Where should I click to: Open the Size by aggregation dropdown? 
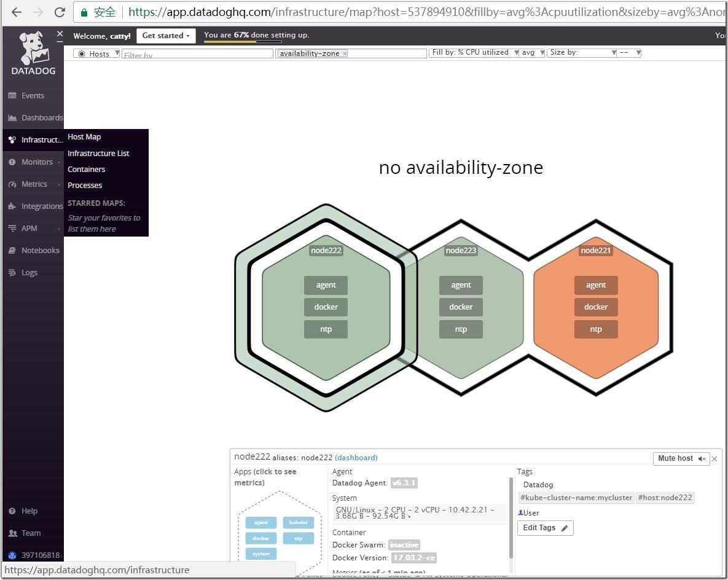coord(630,52)
